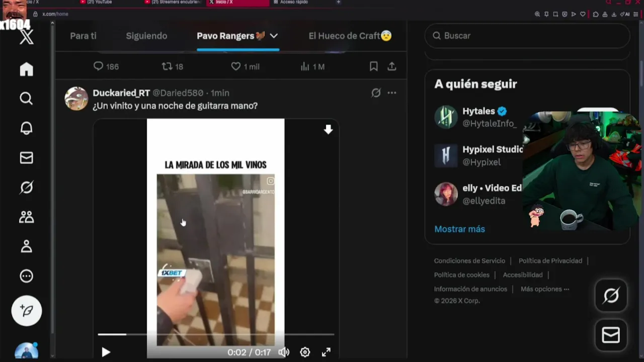Switch to the Para ti tab

pos(83,36)
